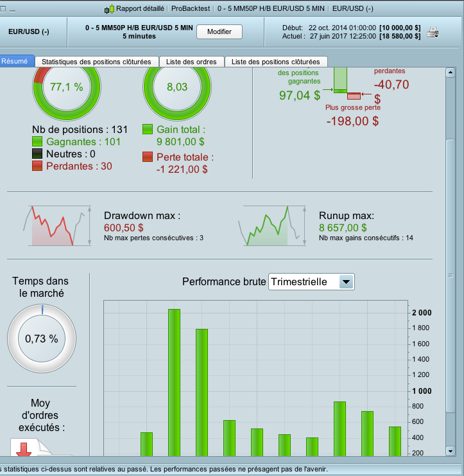
Task: Click 'Nb max gains consécutifs : 14'
Action: click(x=366, y=238)
